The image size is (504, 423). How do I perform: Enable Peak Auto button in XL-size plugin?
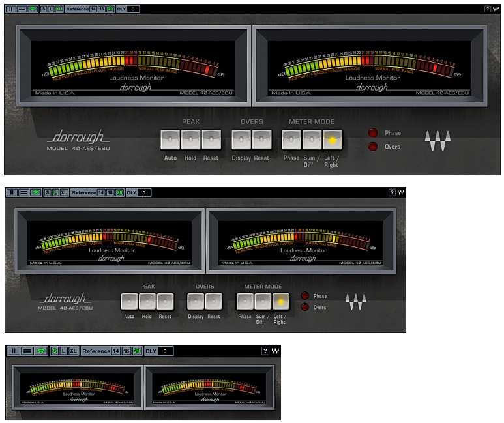pos(170,140)
